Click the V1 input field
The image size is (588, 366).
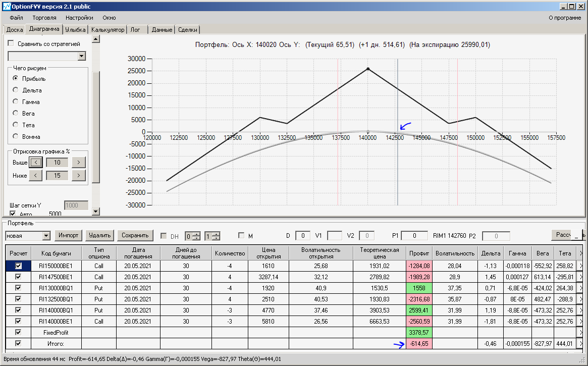click(x=335, y=235)
